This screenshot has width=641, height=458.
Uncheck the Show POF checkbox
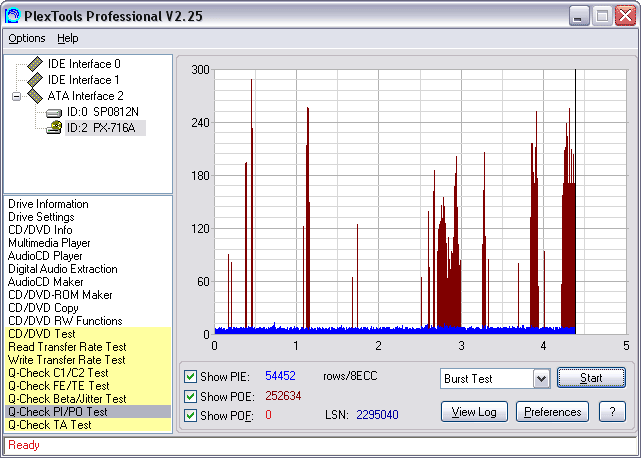(190, 415)
